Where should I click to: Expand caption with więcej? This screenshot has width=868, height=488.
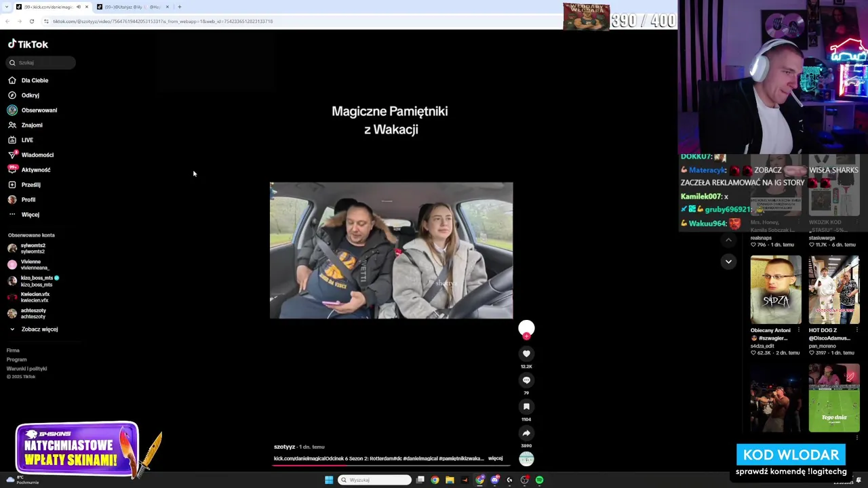[x=496, y=459]
